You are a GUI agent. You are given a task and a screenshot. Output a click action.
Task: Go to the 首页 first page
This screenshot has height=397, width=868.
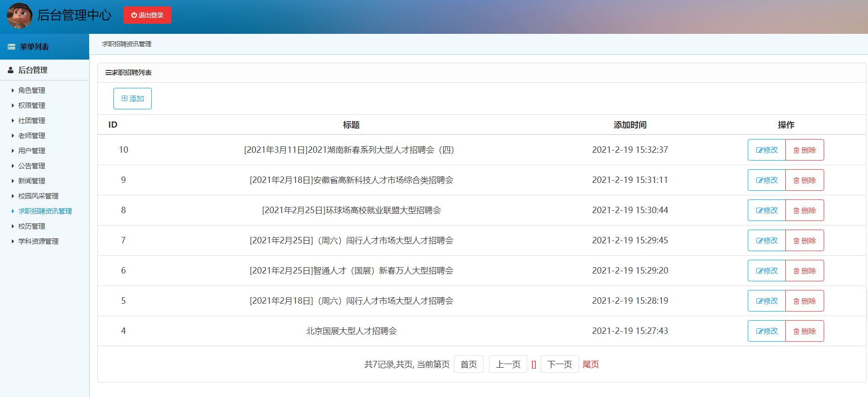pyautogui.click(x=469, y=365)
